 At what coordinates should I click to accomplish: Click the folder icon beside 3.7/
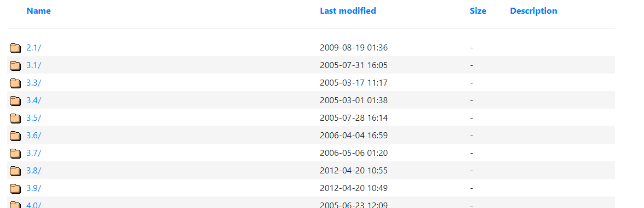(15, 153)
